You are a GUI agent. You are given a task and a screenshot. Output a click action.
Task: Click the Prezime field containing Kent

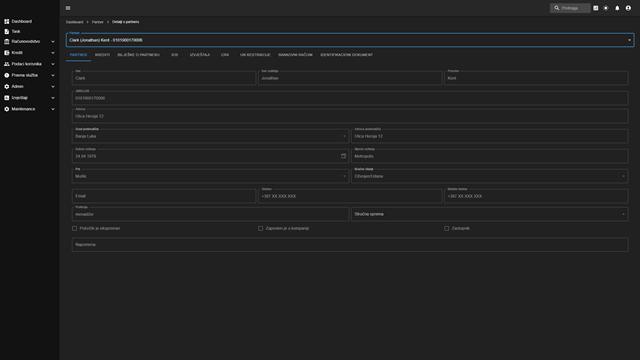coord(536,78)
